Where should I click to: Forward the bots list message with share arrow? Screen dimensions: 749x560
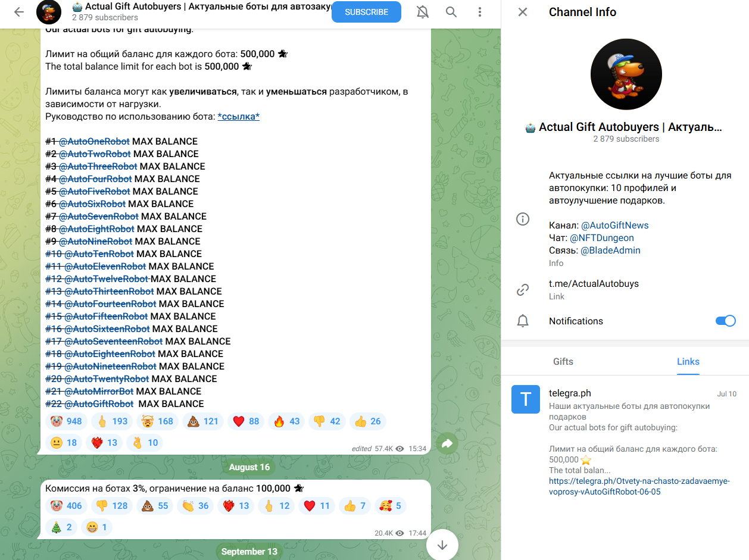[447, 443]
